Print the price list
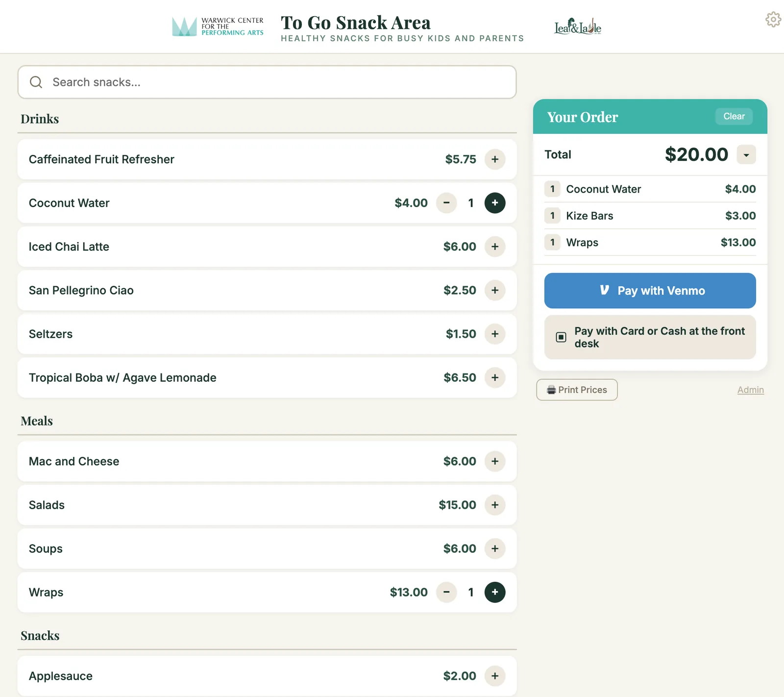 (577, 390)
